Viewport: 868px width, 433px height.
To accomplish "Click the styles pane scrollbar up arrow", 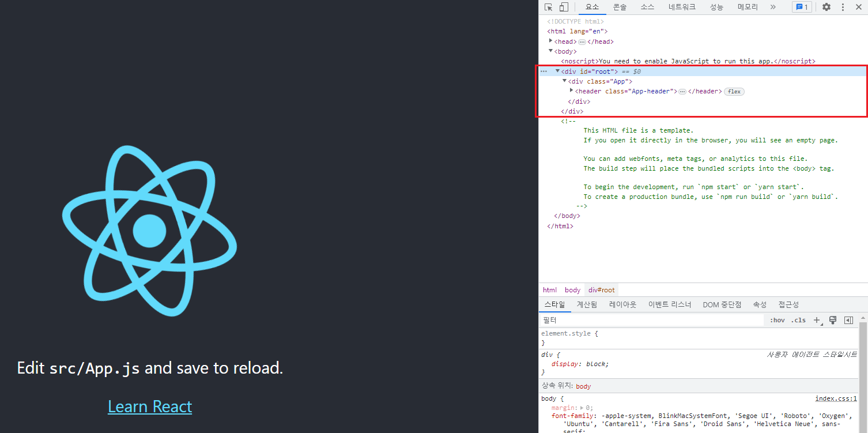I will (x=863, y=317).
